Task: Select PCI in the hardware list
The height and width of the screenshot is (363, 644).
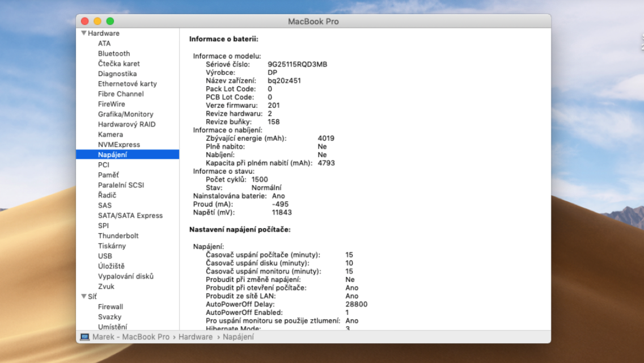Action: 104,165
